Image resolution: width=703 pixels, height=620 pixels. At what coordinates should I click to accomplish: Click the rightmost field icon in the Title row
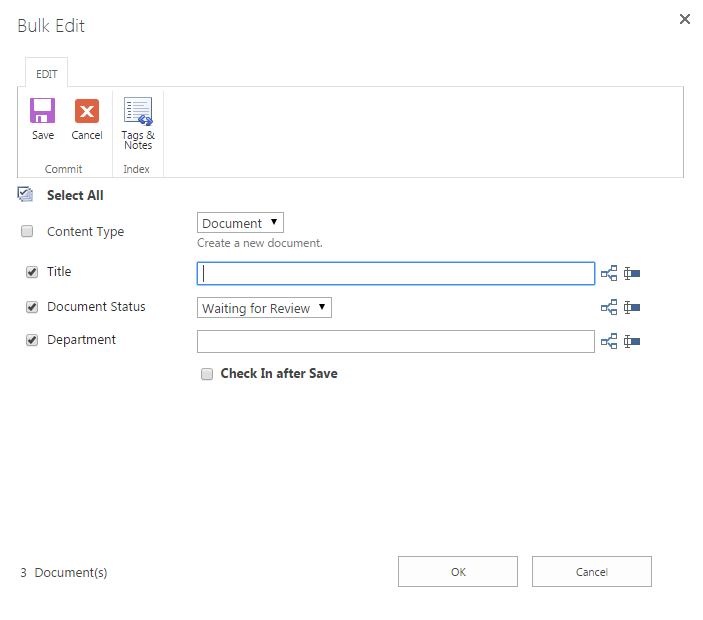(x=632, y=273)
